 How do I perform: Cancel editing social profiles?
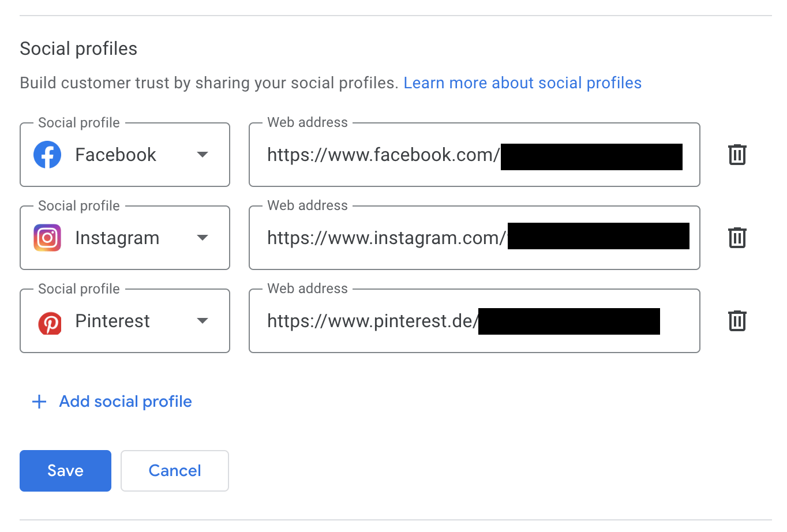click(174, 470)
